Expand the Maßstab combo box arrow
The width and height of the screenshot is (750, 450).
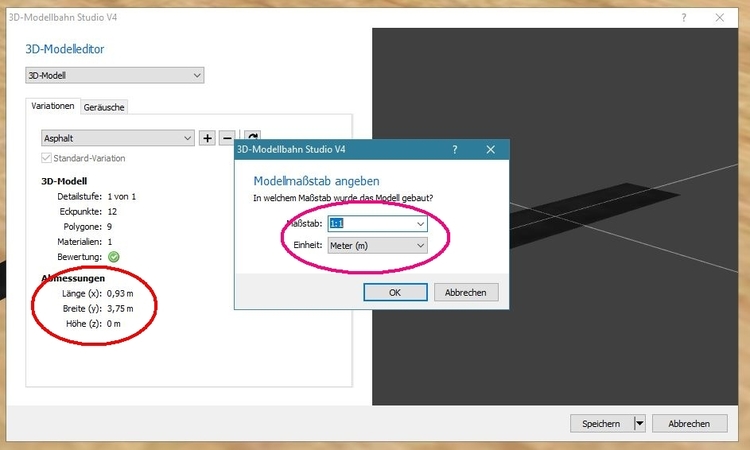point(420,223)
